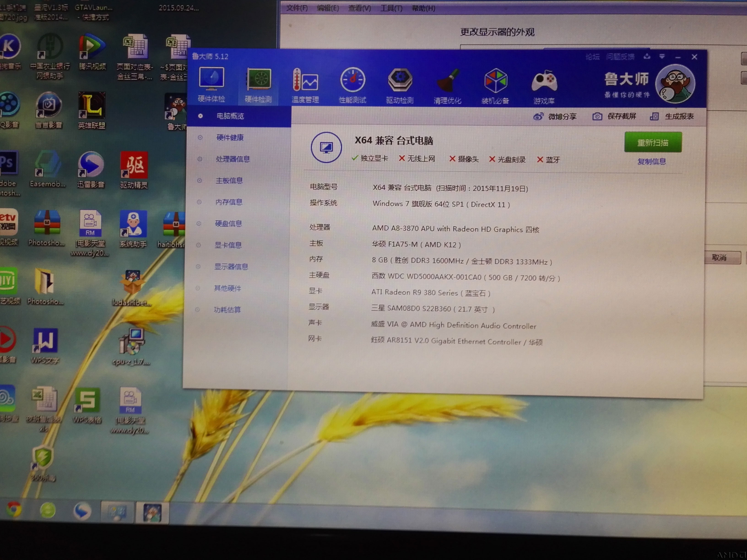The image size is (747, 560).
Task: Open the title bar dropdown menu arrow
Action: point(662,56)
